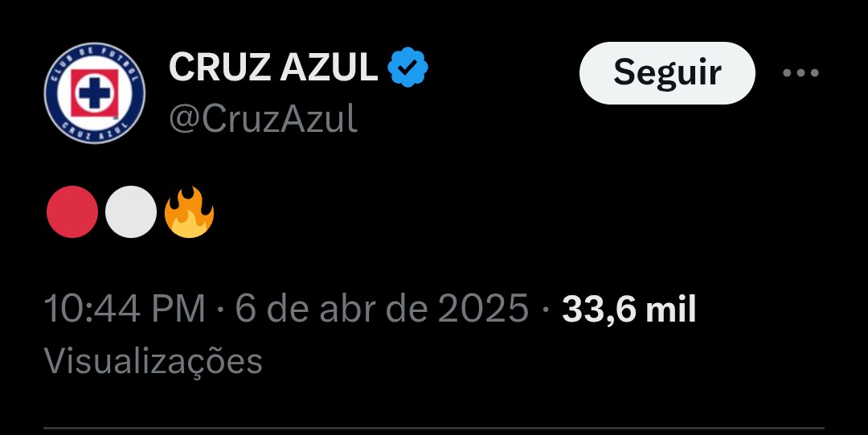The width and height of the screenshot is (868, 435).
Task: Click the blue verified checkmark badge
Action: [x=407, y=68]
